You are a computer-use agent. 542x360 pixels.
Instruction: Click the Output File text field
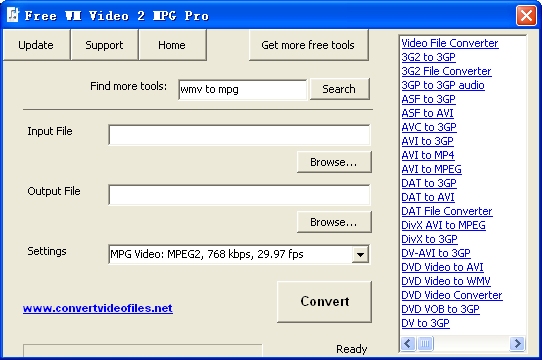tap(239, 195)
